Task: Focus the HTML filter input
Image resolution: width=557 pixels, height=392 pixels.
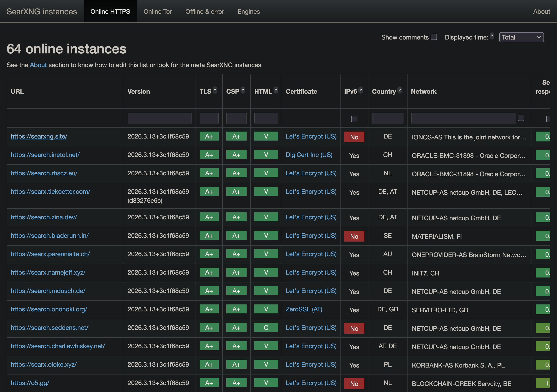Action: pos(266,118)
